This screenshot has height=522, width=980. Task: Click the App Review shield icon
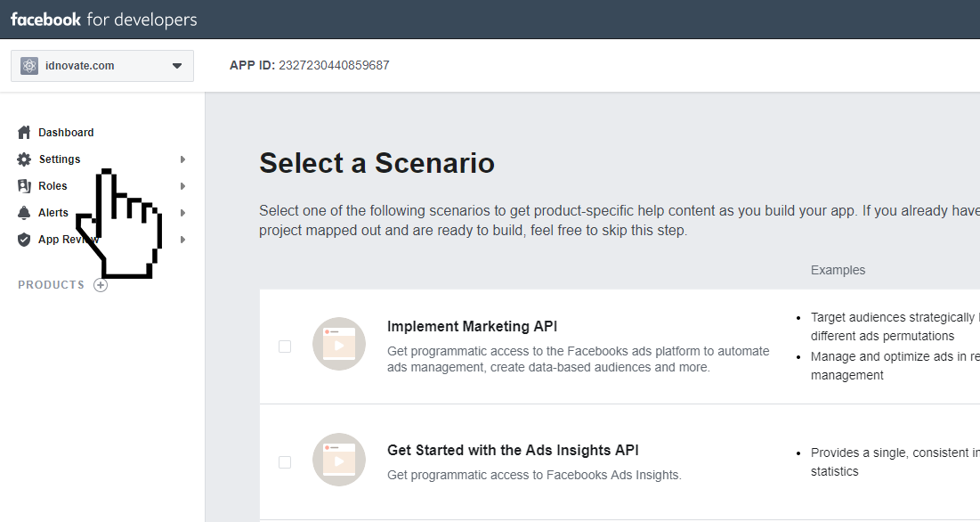click(24, 240)
